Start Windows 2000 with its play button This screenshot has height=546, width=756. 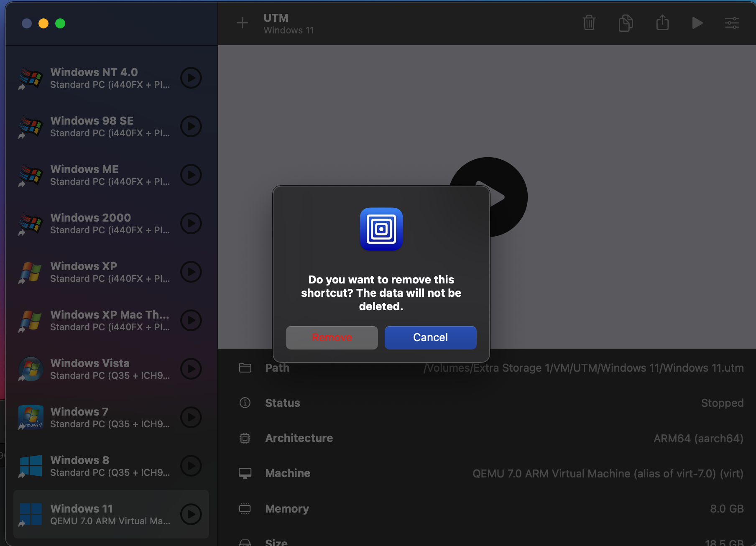(x=191, y=223)
